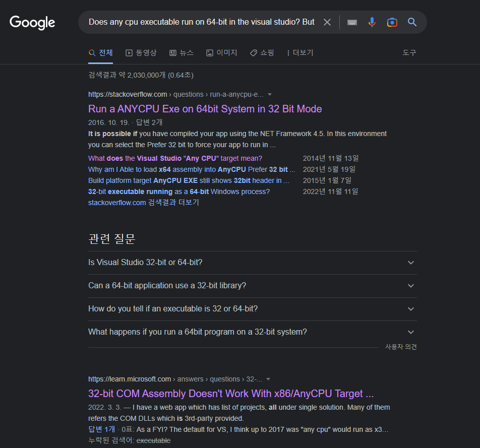
Task: Select the 전체 (All) tab
Action: point(101,53)
